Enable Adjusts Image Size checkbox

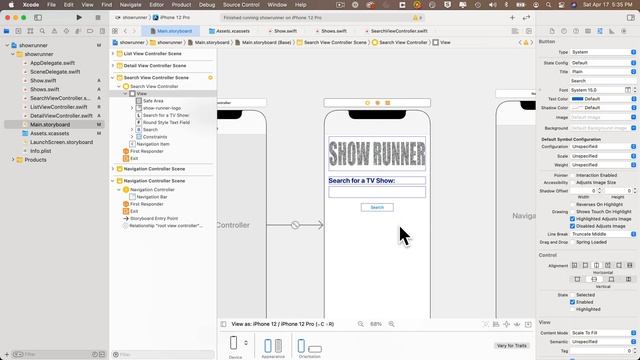click(x=572, y=182)
